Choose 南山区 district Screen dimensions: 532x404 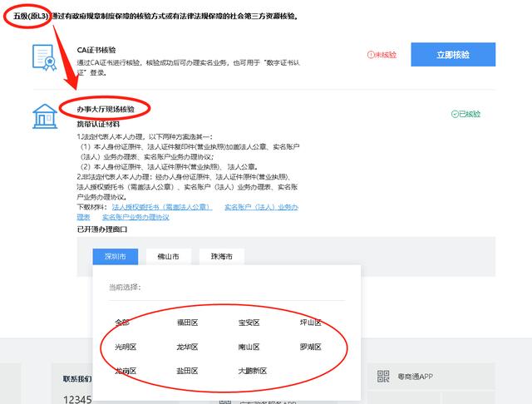coord(249,347)
